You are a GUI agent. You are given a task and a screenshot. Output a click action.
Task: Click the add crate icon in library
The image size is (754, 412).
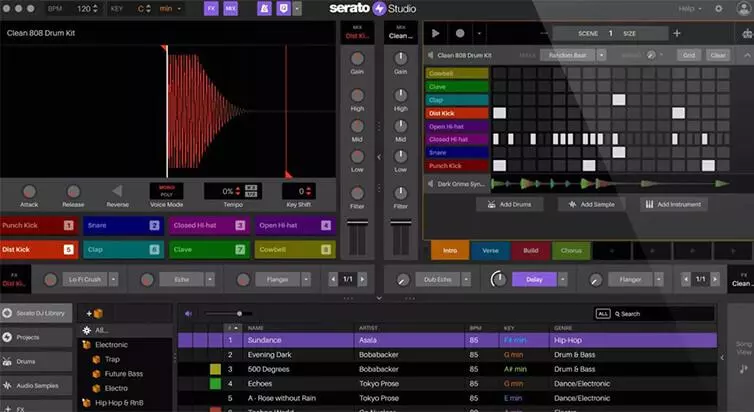tap(95, 313)
